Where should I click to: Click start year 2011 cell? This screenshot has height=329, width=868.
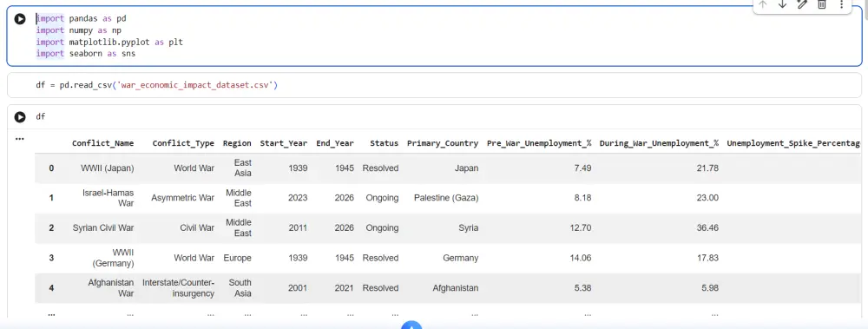click(297, 227)
